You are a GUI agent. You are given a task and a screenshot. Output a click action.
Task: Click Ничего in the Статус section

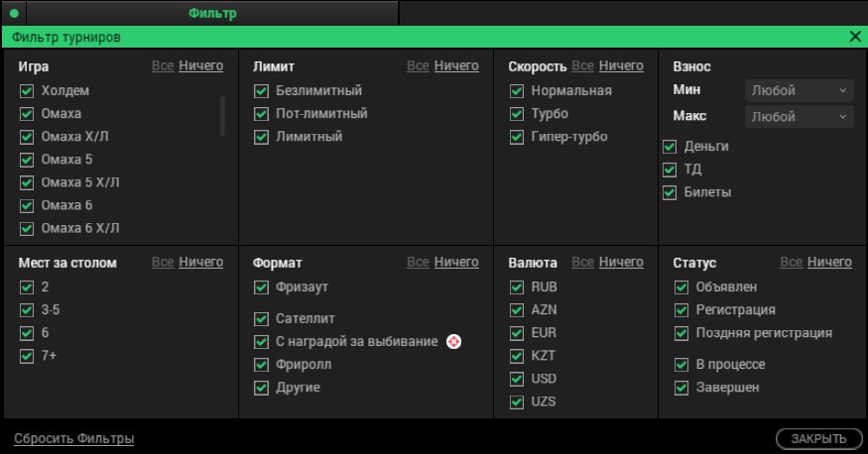coord(829,263)
